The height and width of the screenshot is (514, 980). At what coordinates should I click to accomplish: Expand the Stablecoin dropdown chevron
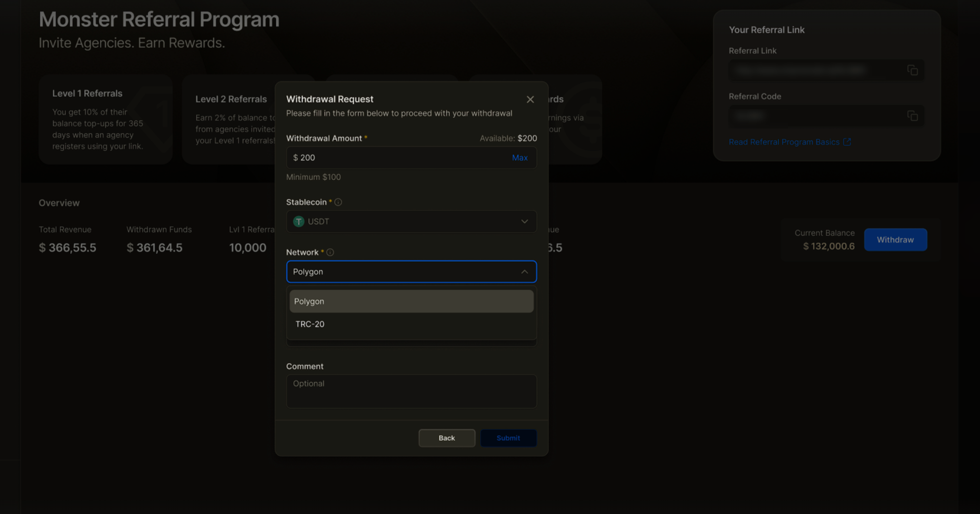(524, 221)
